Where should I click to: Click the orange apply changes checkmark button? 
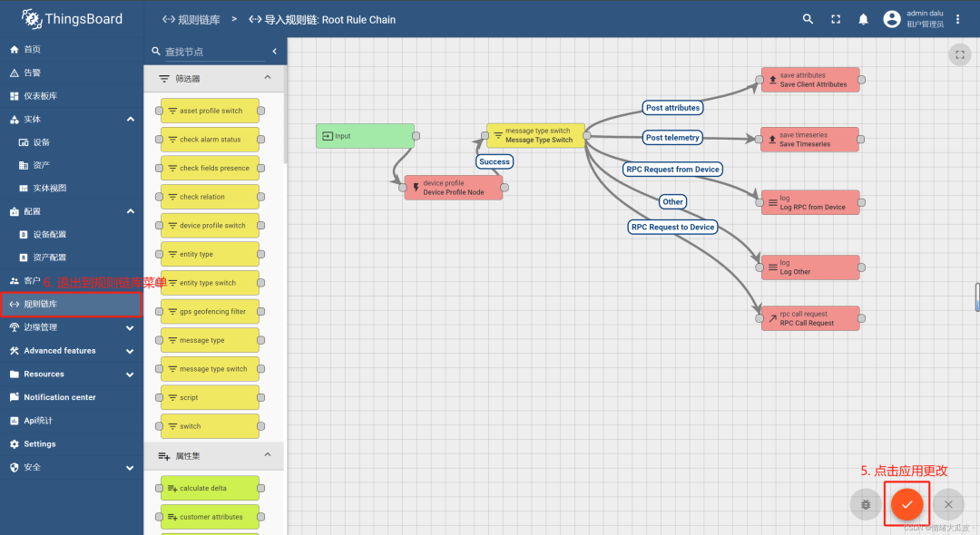tap(906, 504)
